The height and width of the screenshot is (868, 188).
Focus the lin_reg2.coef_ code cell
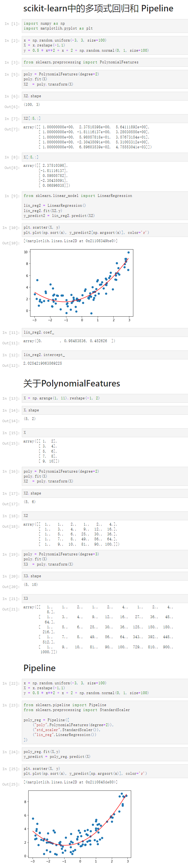104,332
